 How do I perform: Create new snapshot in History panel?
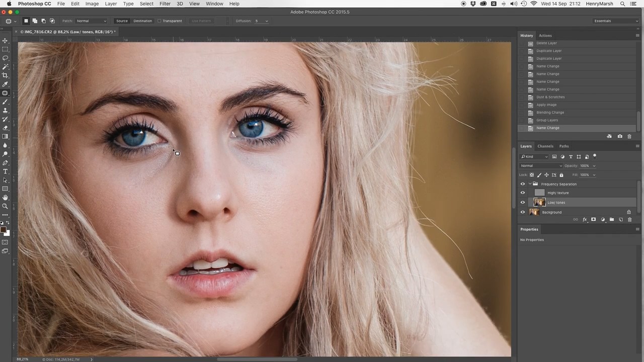(x=620, y=136)
